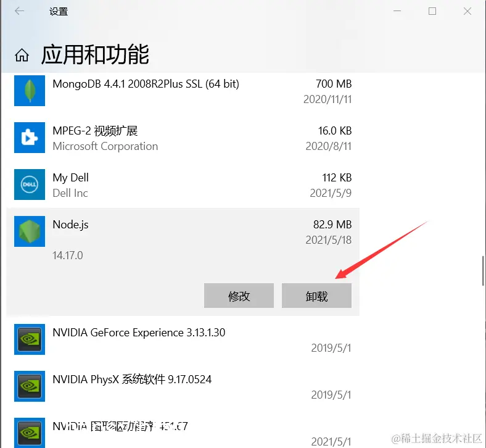Click the 应用和功能 page heading

click(95, 54)
